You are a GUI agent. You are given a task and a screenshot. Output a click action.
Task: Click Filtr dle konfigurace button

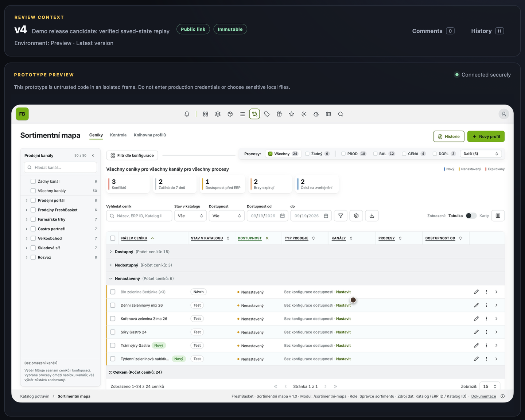coord(132,155)
